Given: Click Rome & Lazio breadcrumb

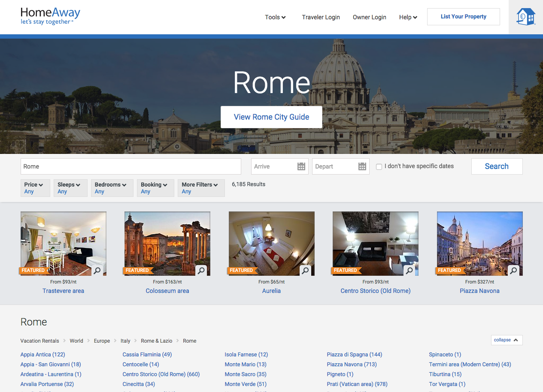Looking at the screenshot, I should coord(157,341).
